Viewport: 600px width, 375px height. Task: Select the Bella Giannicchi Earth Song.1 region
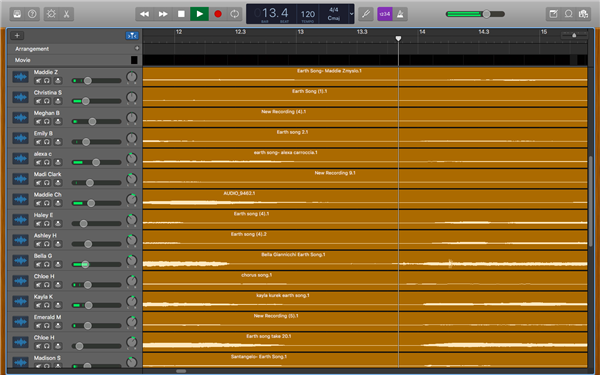365,260
